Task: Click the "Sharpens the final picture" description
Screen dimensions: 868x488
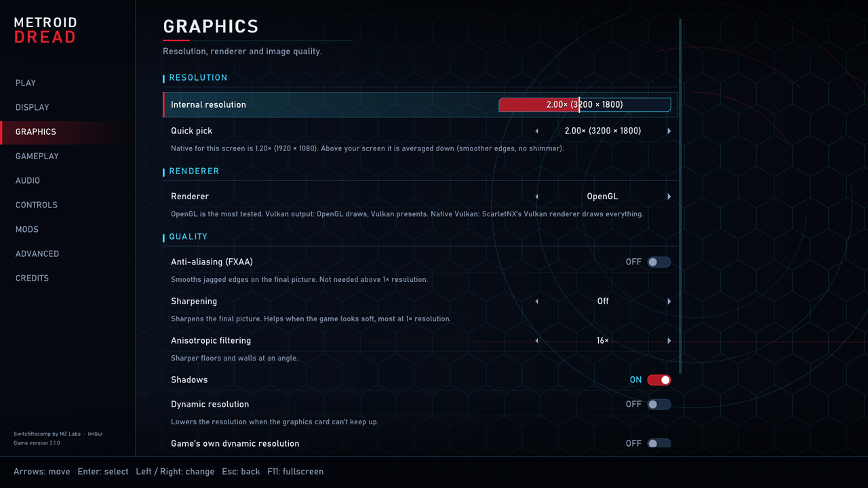Action: tap(311, 319)
